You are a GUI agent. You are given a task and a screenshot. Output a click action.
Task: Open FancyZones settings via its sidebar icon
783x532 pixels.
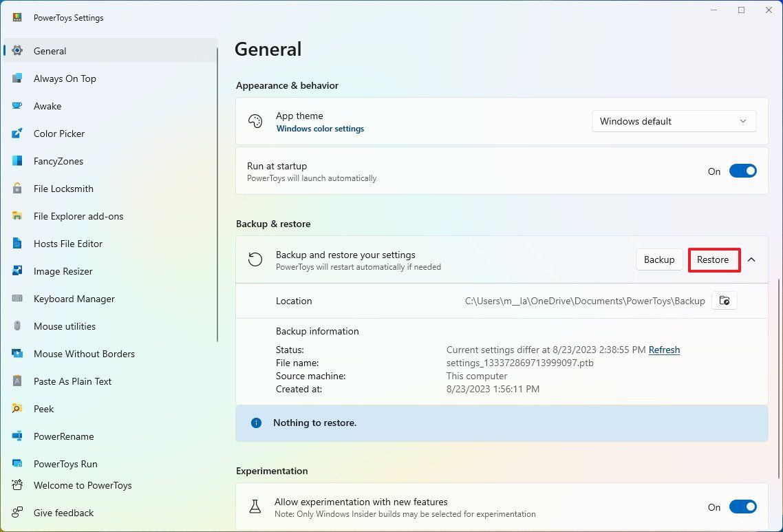click(x=17, y=161)
